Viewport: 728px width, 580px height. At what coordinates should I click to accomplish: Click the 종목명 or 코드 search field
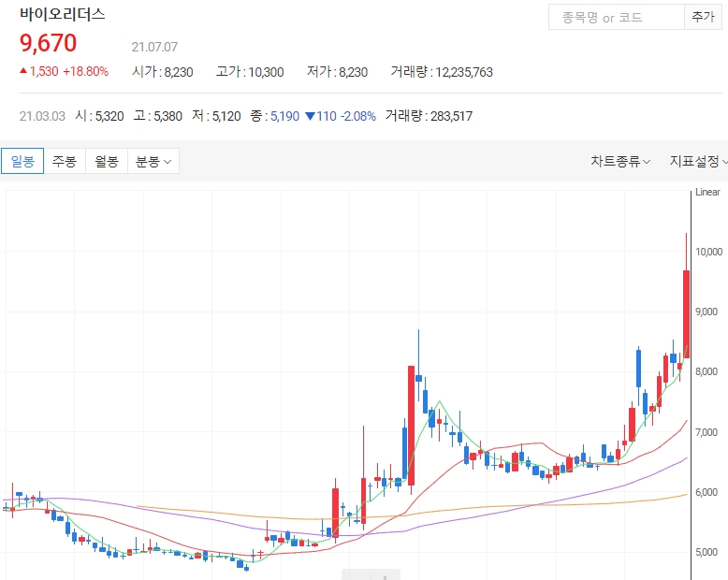point(616,17)
